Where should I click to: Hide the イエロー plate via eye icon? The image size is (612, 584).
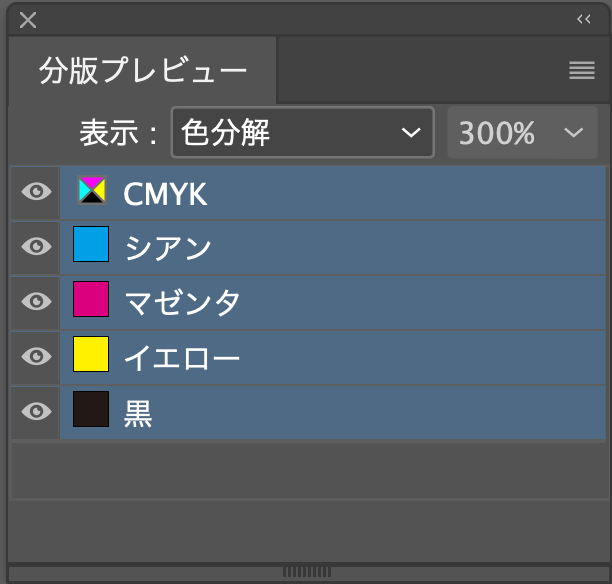click(36, 356)
